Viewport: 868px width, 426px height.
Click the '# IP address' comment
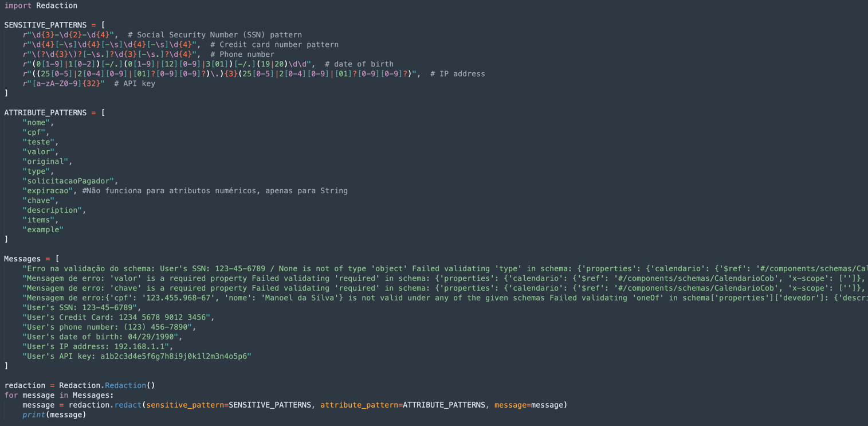pos(457,74)
